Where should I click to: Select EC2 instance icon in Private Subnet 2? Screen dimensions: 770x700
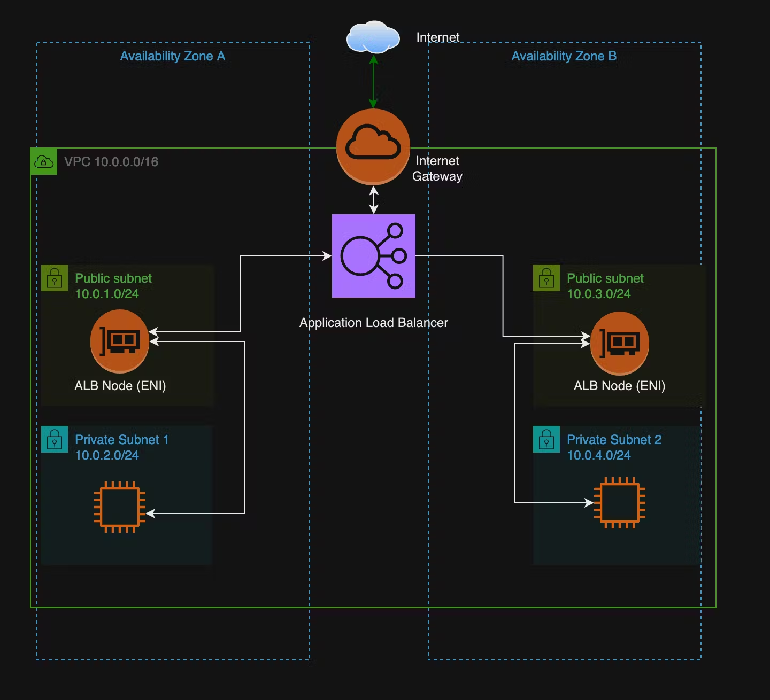coord(620,503)
